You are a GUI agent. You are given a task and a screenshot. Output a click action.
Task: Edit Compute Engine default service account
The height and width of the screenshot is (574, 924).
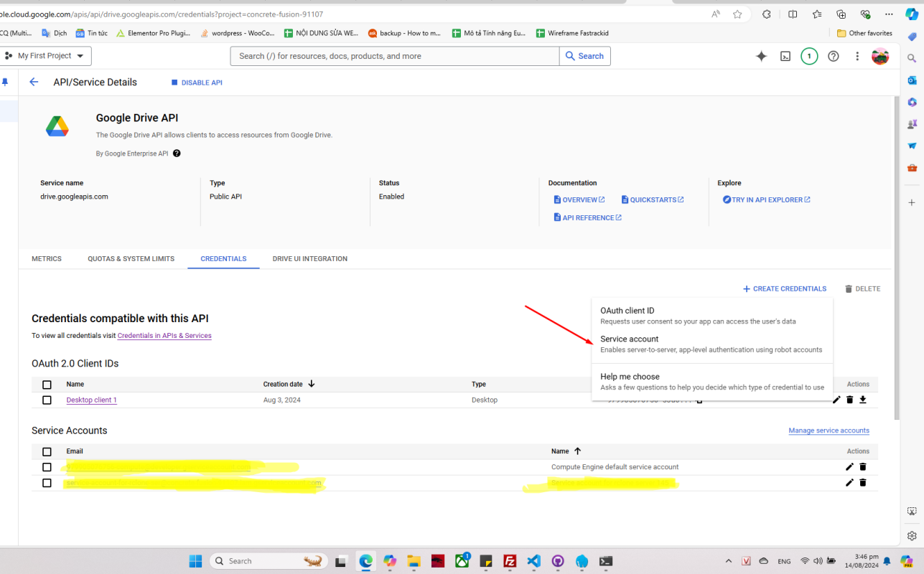[849, 466]
